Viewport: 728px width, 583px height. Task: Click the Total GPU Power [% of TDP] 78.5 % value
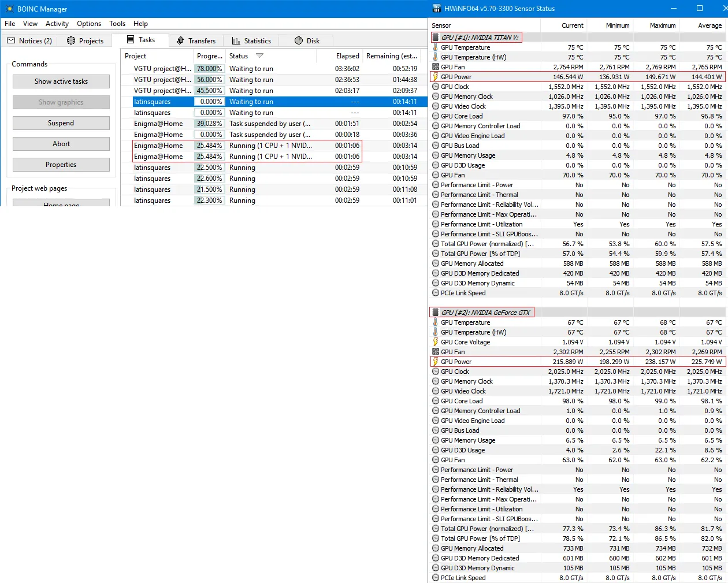[573, 539]
